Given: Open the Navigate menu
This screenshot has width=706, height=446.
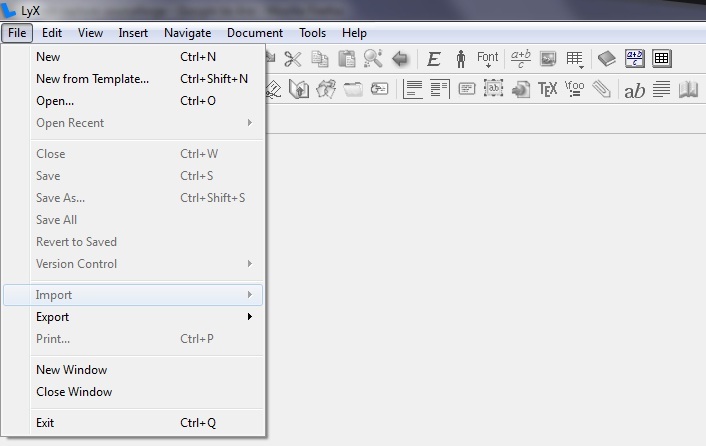Looking at the screenshot, I should click(187, 33).
